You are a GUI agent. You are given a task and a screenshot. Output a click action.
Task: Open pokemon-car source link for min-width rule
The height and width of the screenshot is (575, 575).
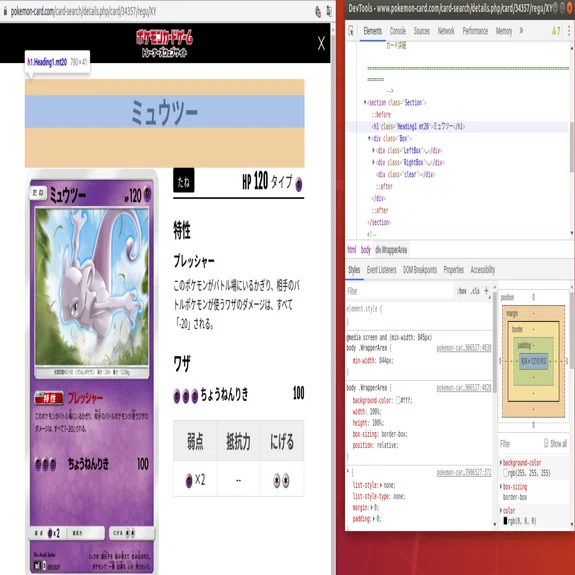(464, 348)
